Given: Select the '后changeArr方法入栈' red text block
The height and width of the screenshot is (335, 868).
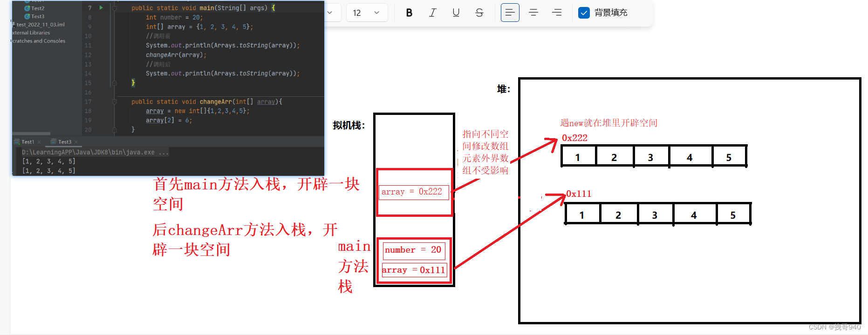Looking at the screenshot, I should (x=245, y=240).
